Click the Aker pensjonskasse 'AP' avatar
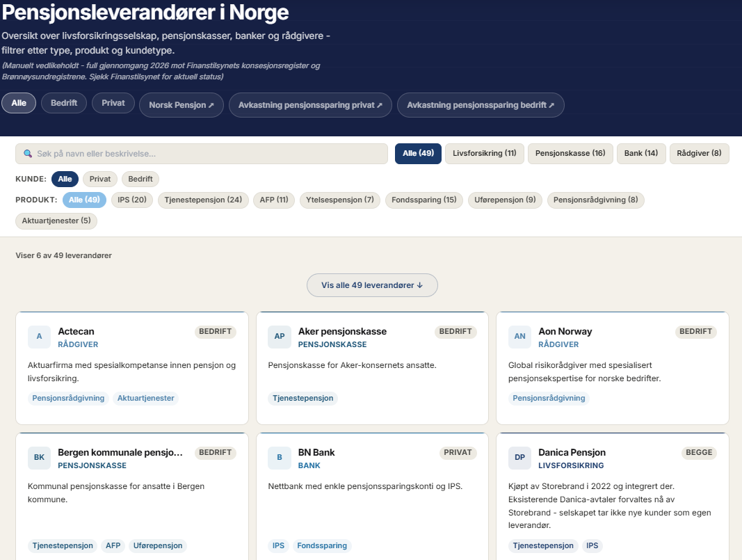 [x=280, y=337]
